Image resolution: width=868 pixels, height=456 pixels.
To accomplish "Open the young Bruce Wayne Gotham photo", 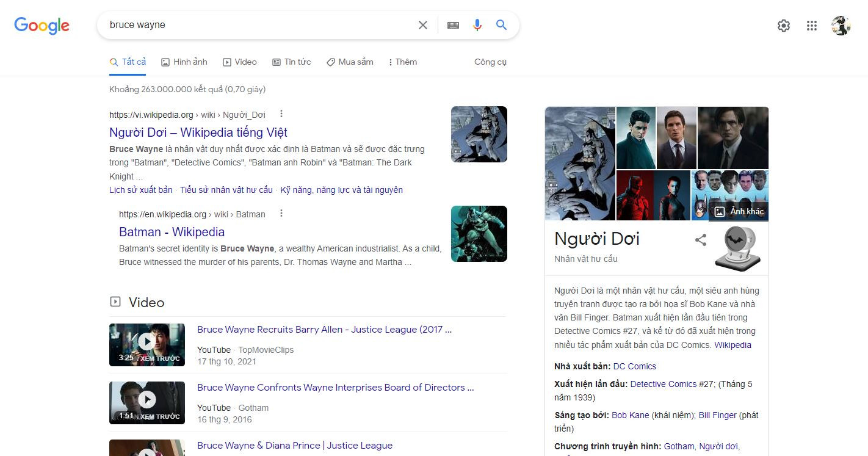I will coord(636,138).
